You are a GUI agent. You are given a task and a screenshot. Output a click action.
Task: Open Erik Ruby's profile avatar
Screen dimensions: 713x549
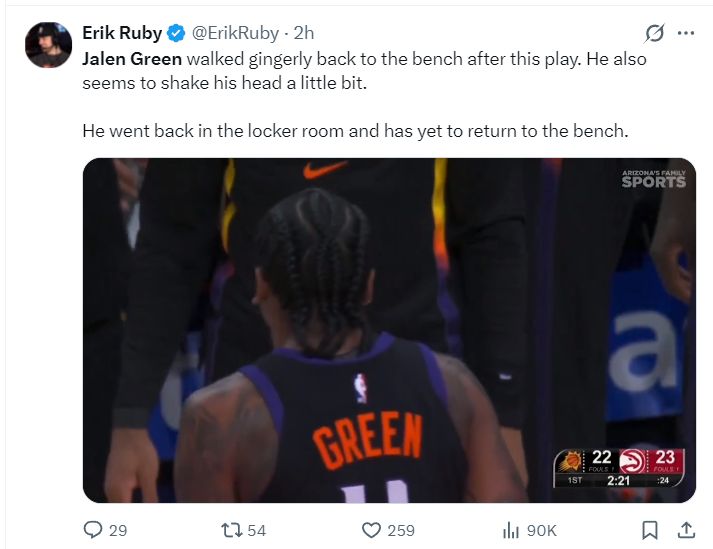click(x=48, y=45)
